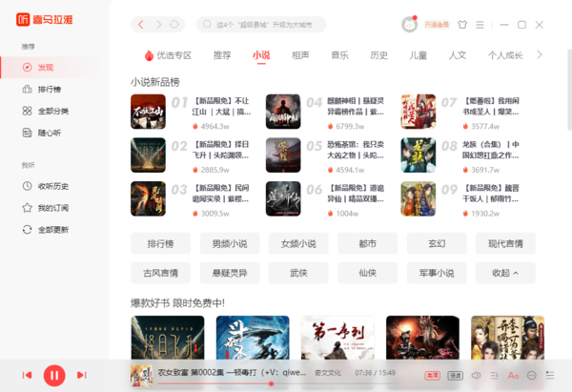
Task: Open rank 08 龙族 cover
Action: [x=419, y=155]
